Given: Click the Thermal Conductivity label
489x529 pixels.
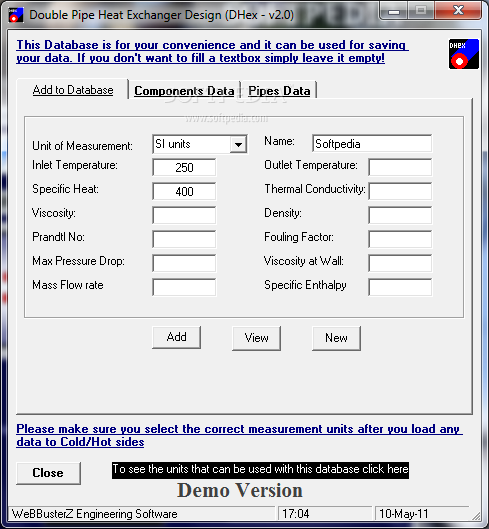Looking at the screenshot, I should coord(315,189).
